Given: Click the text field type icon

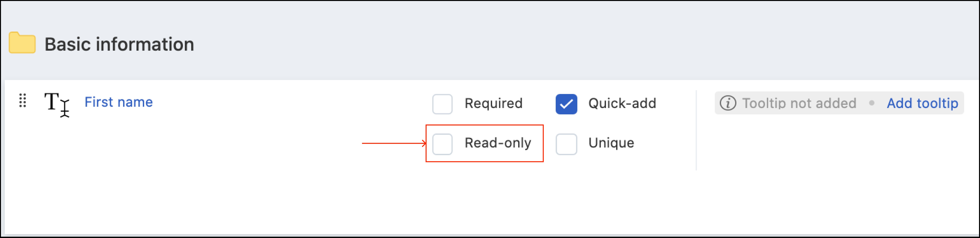Looking at the screenshot, I should [57, 104].
